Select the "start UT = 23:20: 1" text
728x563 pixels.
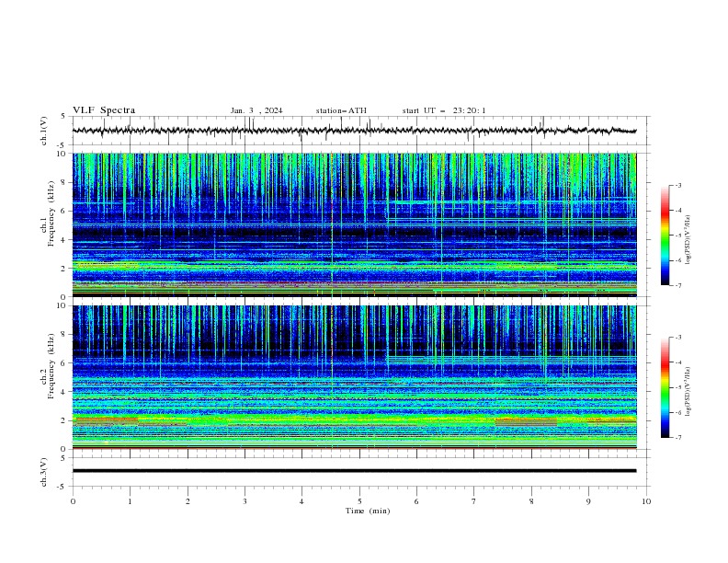[x=444, y=110]
